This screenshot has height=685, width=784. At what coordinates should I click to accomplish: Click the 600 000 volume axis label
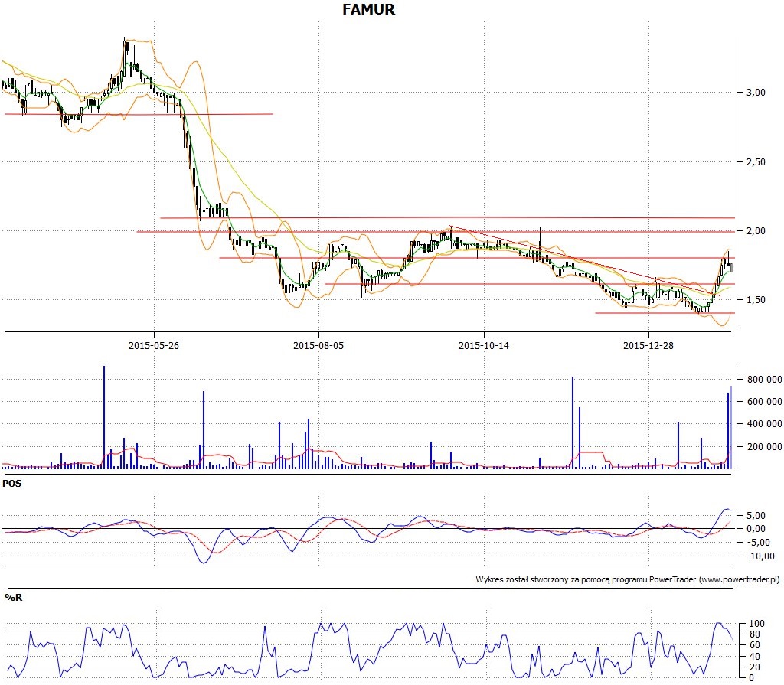(x=765, y=401)
